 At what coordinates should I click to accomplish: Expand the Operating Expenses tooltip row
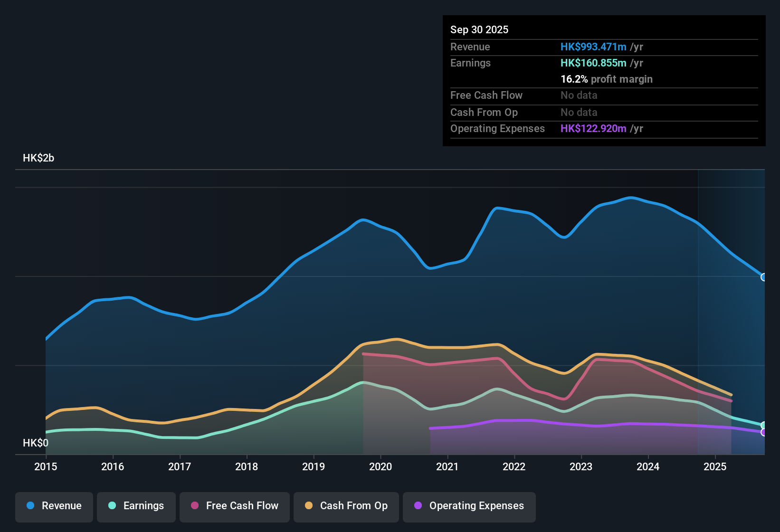pos(497,128)
